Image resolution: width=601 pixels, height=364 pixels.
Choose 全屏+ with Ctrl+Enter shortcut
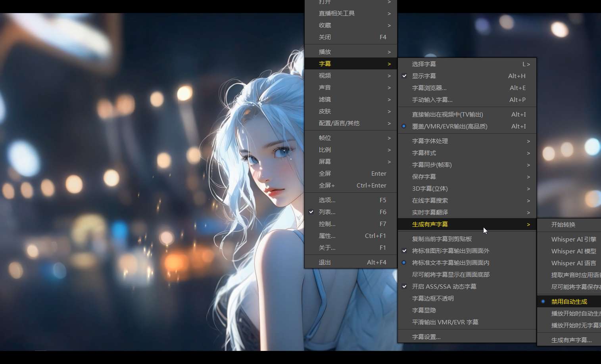point(351,185)
